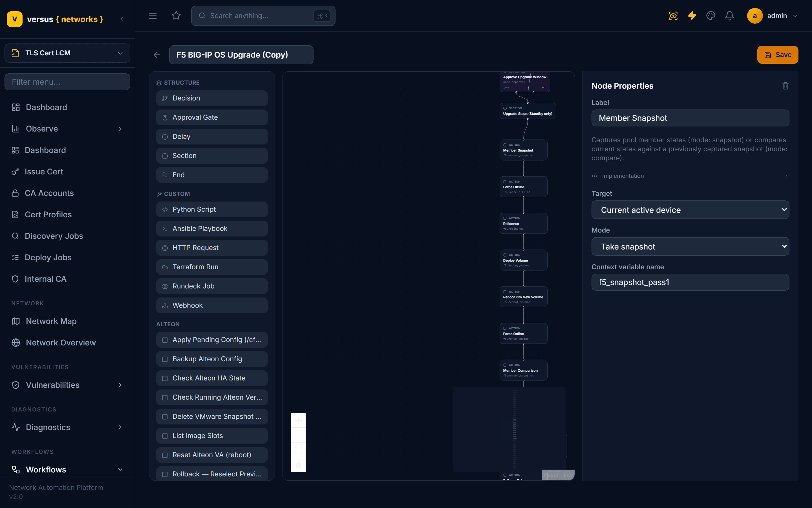812x508 pixels.
Task: Click the screen capture icon in header
Action: pyautogui.click(x=673, y=16)
